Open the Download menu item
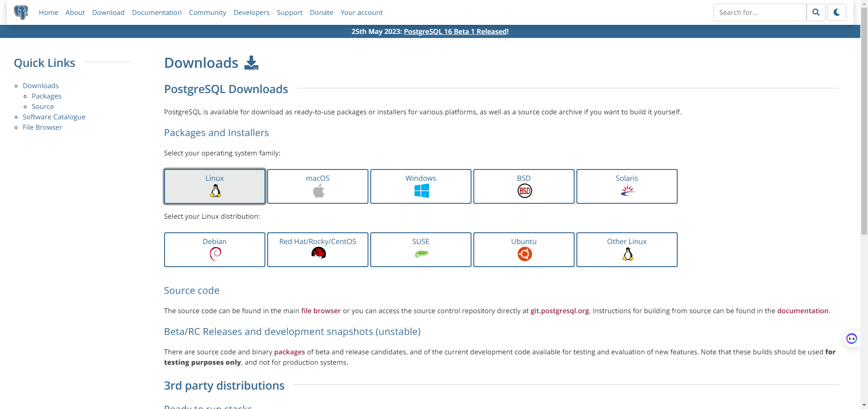868x409 pixels. (108, 13)
